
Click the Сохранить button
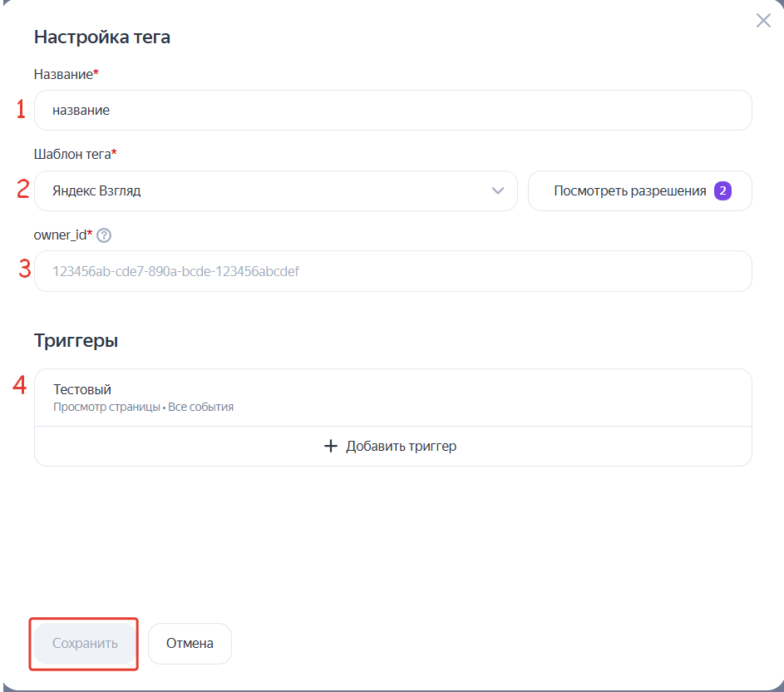click(85, 644)
